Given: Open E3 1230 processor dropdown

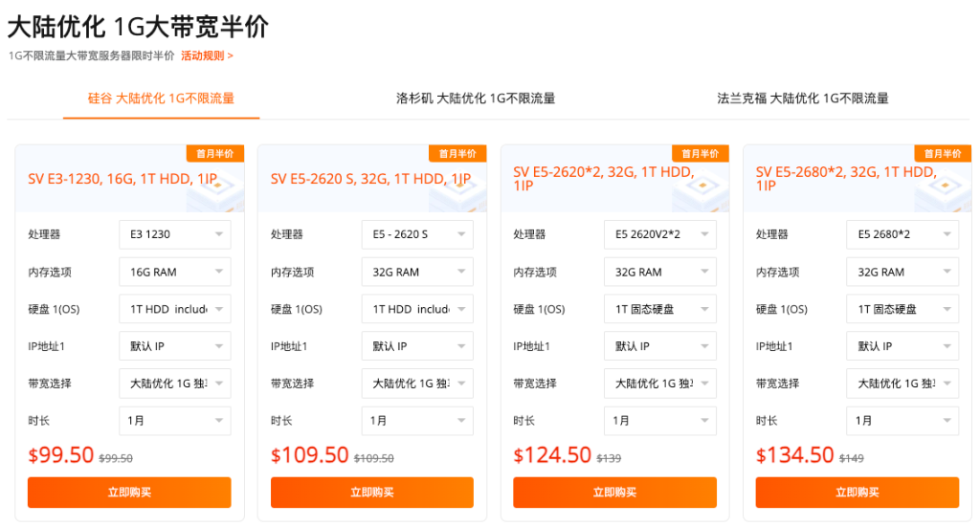Looking at the screenshot, I should pyautogui.click(x=174, y=234).
